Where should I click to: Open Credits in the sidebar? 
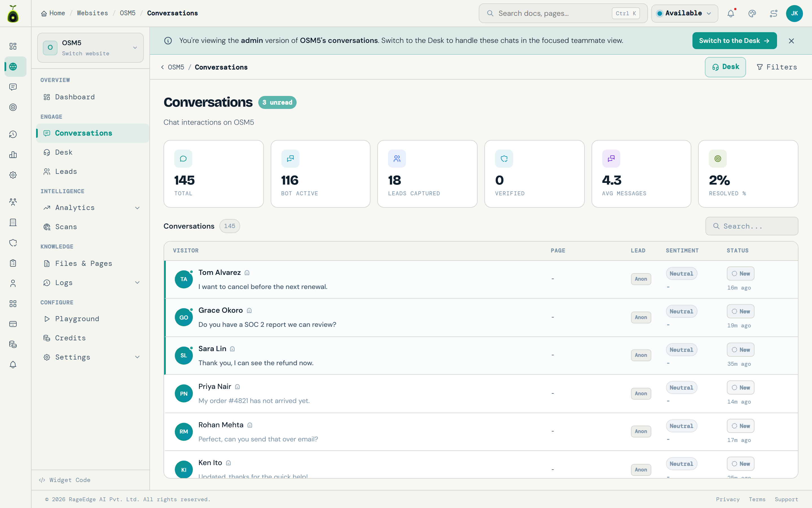92,338
